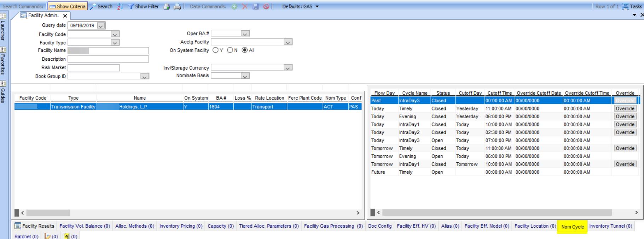Click Override for Today Timely cycle
Image resolution: width=644 pixels, height=239 pixels.
coord(625,109)
